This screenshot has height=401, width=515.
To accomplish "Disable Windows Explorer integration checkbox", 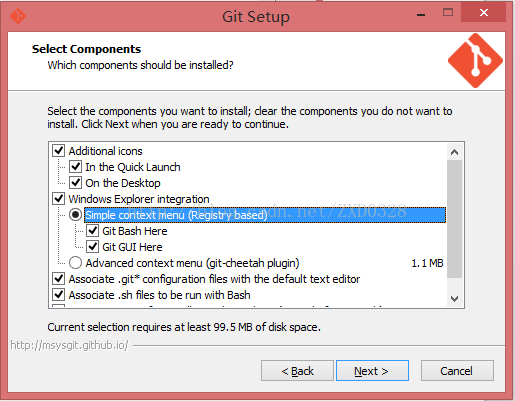I will point(59,199).
